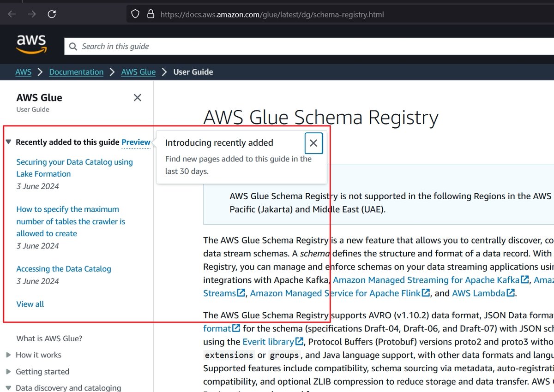Viewport: 554px width, 392px height.
Task: Select the AWS Glue Schema Registry heading
Action: [x=321, y=118]
